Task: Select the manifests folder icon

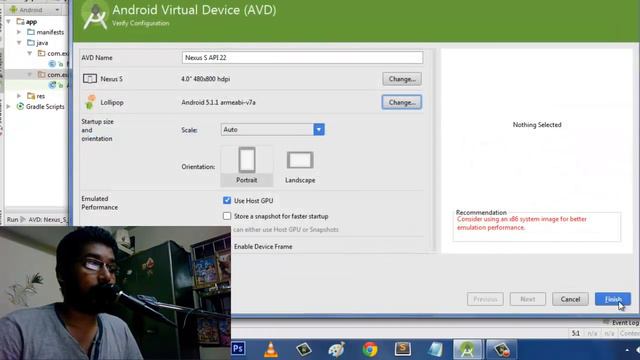Action: [31, 32]
